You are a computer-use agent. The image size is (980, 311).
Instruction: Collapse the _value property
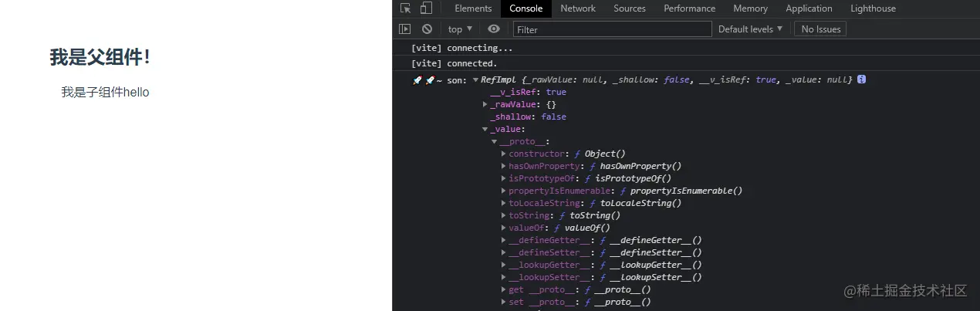tap(485, 129)
